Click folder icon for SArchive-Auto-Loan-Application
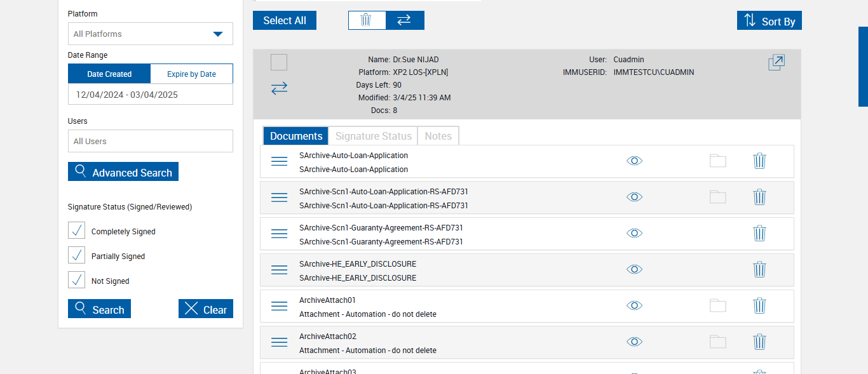 718,161
